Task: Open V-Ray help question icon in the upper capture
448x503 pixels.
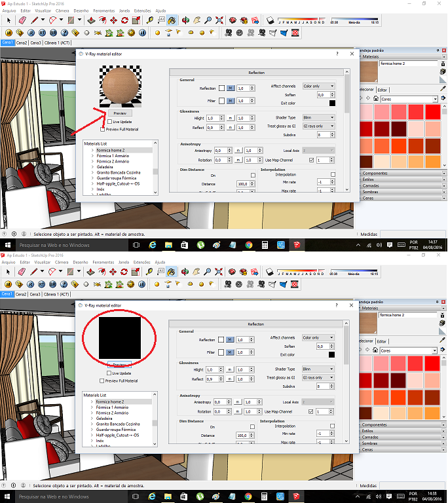Action: click(x=64, y=33)
